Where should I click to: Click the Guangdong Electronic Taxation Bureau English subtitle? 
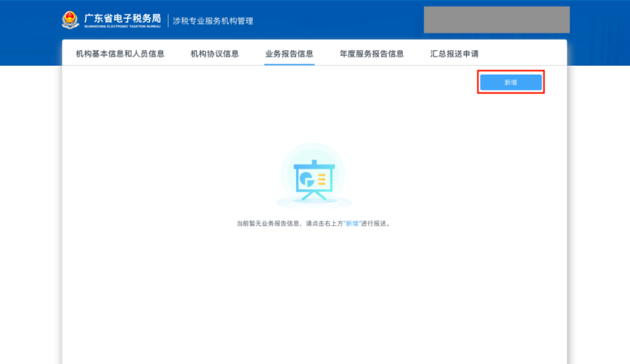(122, 27)
